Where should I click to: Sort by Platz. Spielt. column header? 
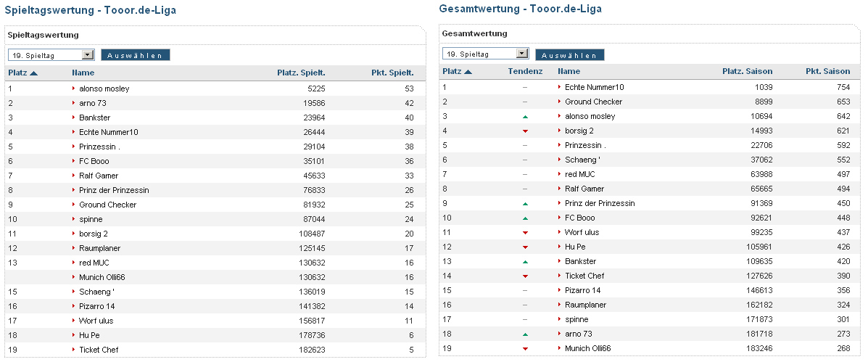click(301, 73)
